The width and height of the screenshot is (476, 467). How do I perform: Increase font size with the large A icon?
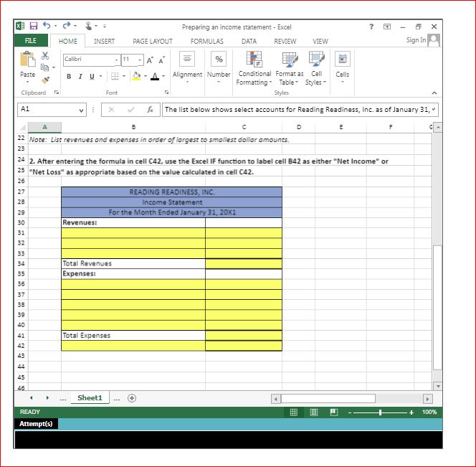[150, 60]
